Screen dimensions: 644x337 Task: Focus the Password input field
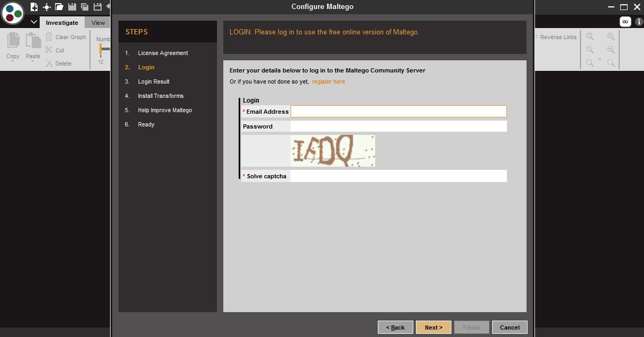[398, 126]
